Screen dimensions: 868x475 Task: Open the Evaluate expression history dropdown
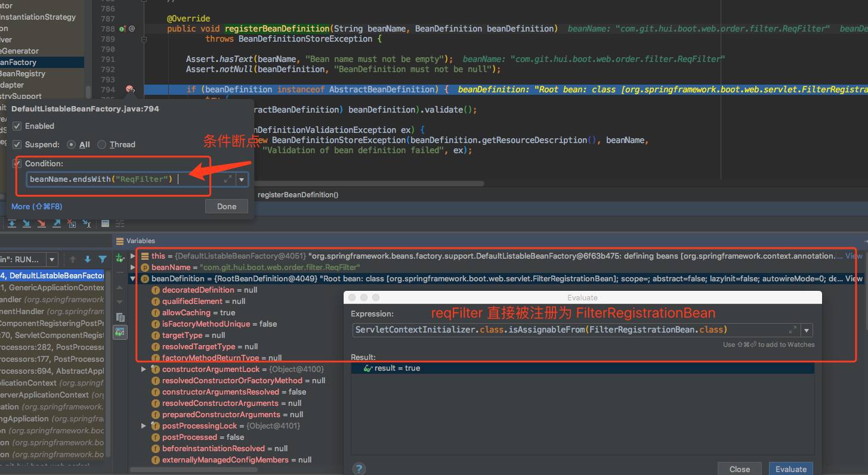(807, 330)
